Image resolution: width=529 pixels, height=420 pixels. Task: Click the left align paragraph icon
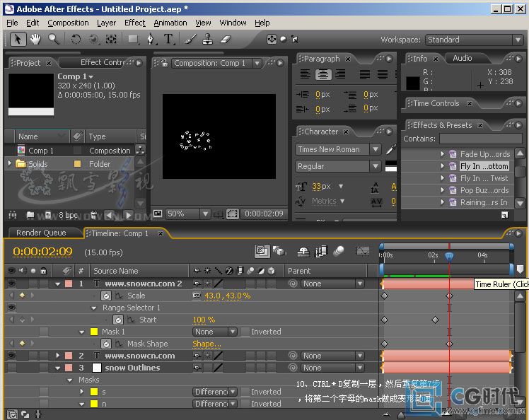coord(306,74)
